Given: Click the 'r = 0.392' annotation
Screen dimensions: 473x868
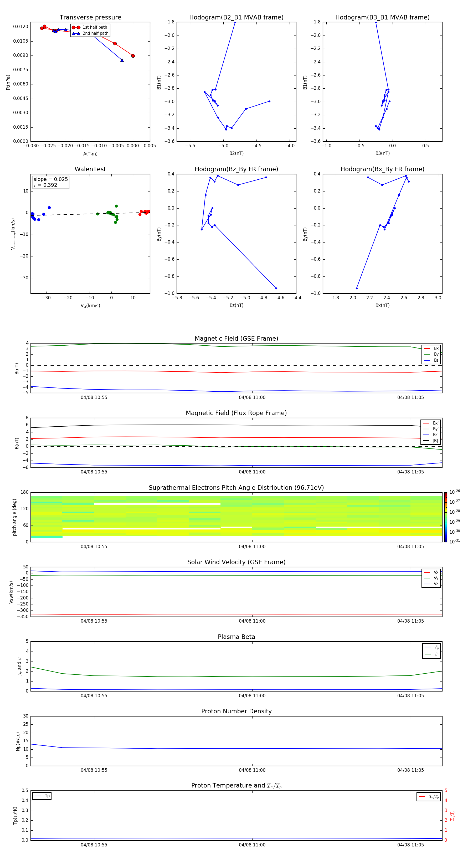Looking at the screenshot, I should 45,185.
